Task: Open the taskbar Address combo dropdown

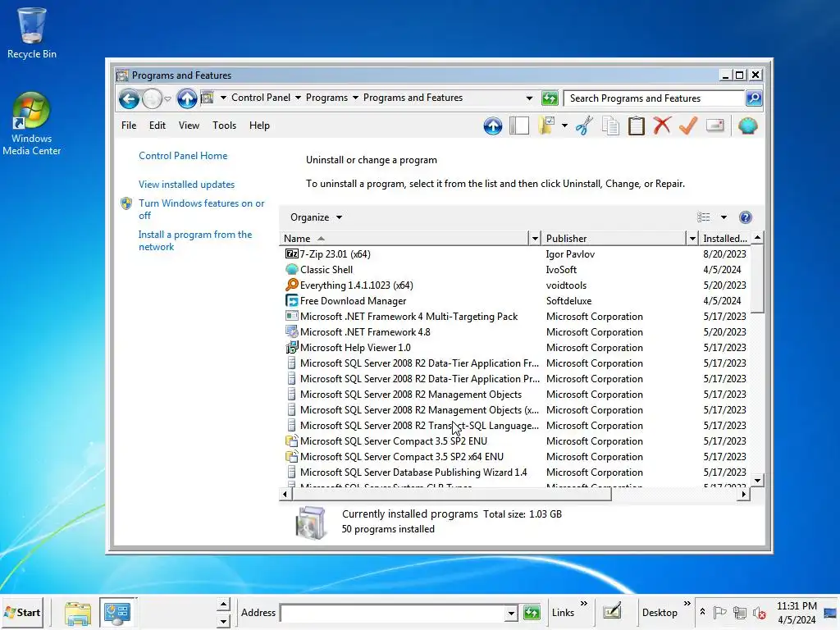Action: (511, 614)
